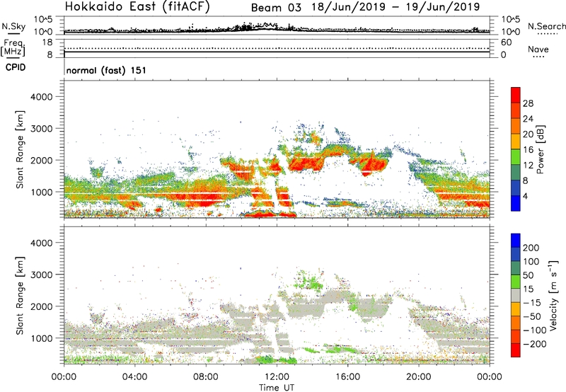
Task: Click the '12:00' time axis tick label
Action: click(x=277, y=377)
